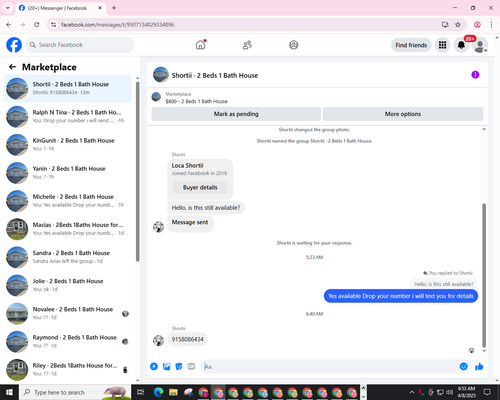Open the account avatar menu
The width and height of the screenshot is (500, 400).
click(x=480, y=45)
